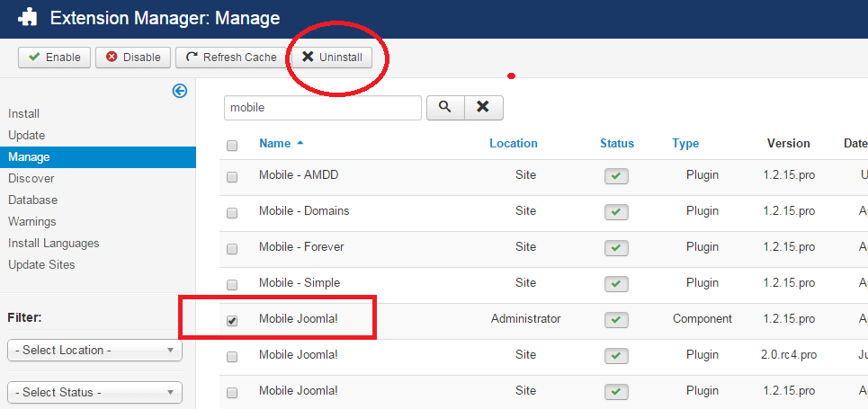Clear the search with the X button

click(x=483, y=107)
